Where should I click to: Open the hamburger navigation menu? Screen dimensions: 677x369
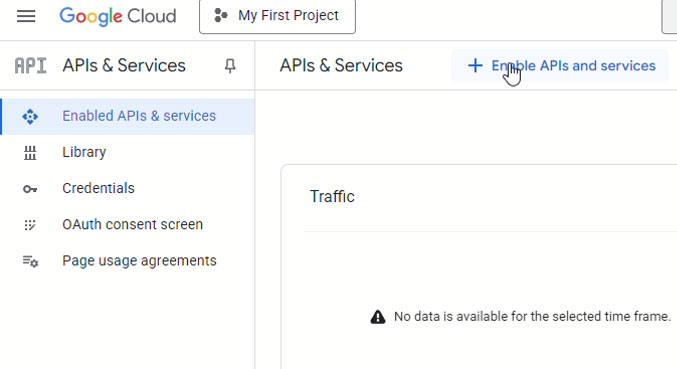click(26, 16)
